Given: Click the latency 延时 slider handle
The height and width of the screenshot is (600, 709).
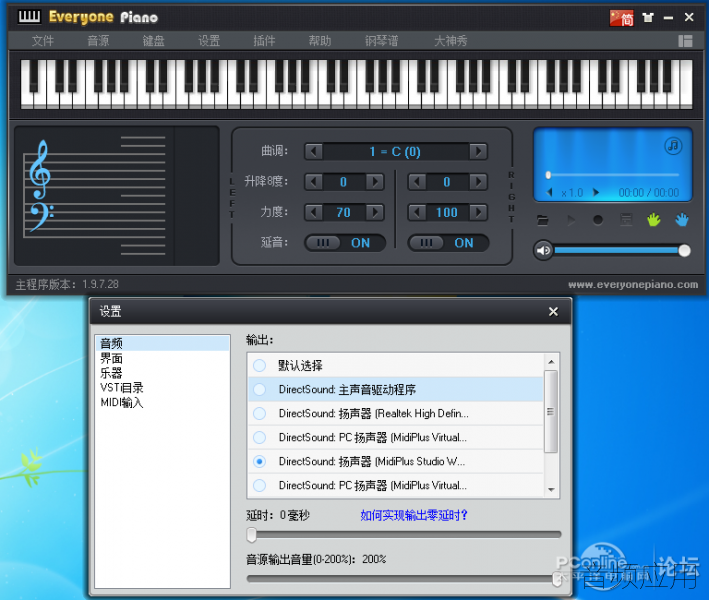Looking at the screenshot, I should pyautogui.click(x=252, y=535).
